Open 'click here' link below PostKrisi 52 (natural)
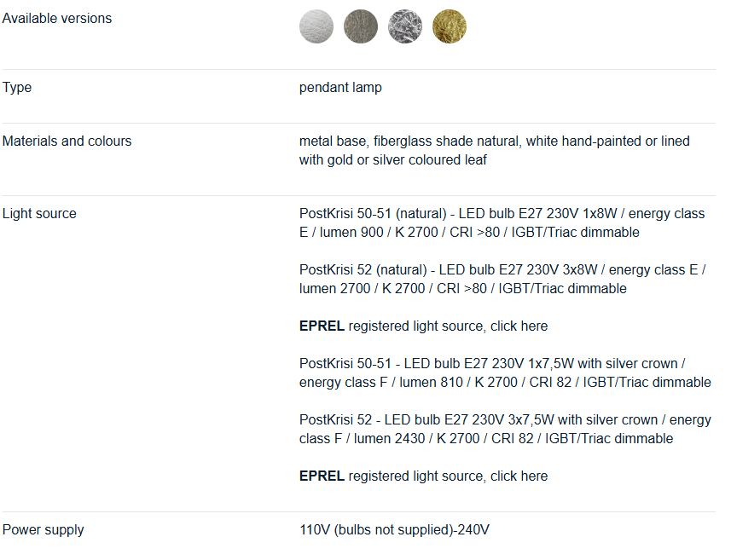Screen dimensions: 731x560 (x=519, y=326)
